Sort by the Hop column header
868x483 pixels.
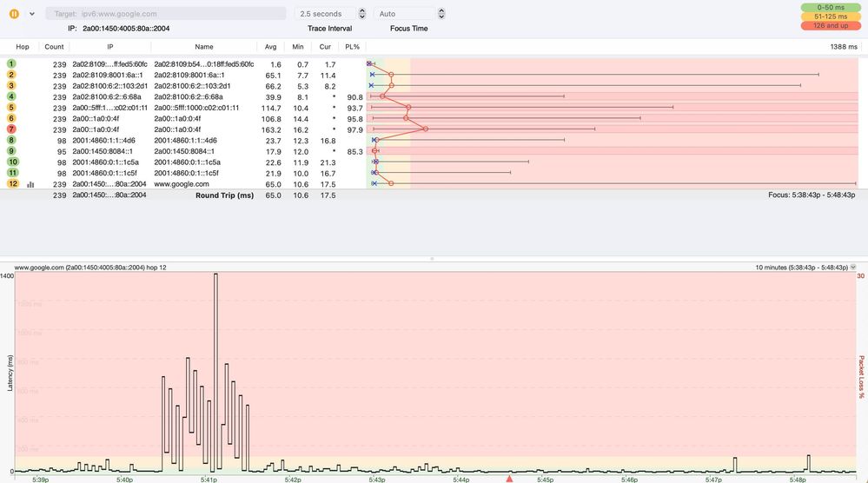(22, 47)
